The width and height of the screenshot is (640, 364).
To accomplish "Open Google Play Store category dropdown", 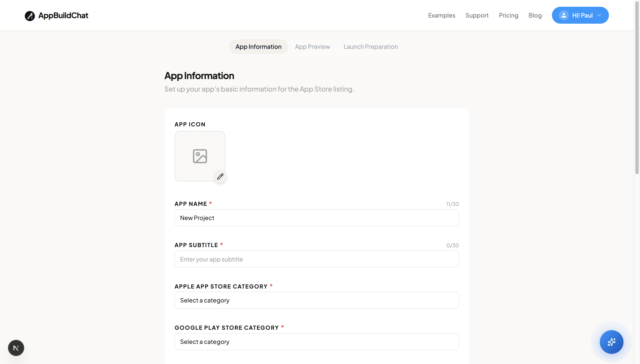I will click(x=316, y=342).
